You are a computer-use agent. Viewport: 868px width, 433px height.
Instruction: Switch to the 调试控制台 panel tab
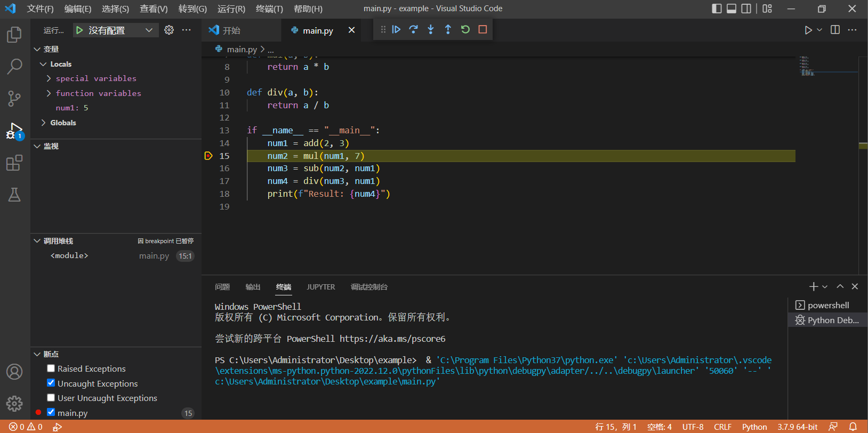369,287
